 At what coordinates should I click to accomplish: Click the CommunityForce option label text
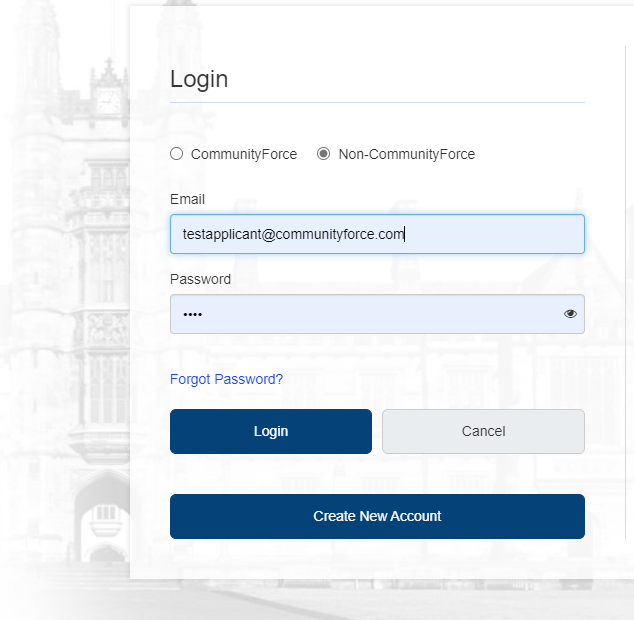coord(244,154)
